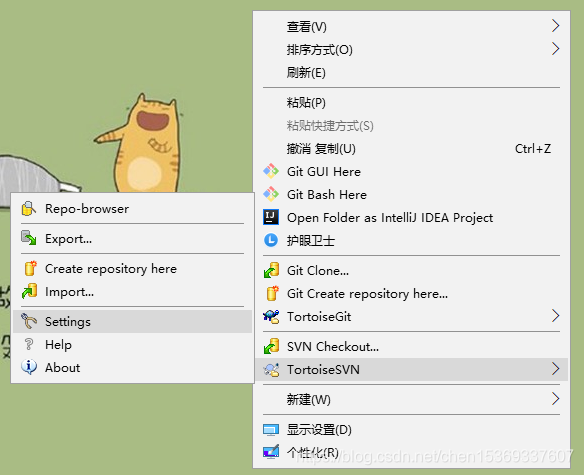
Task: Select the 护眼卫士 entry
Action: click(x=411, y=241)
